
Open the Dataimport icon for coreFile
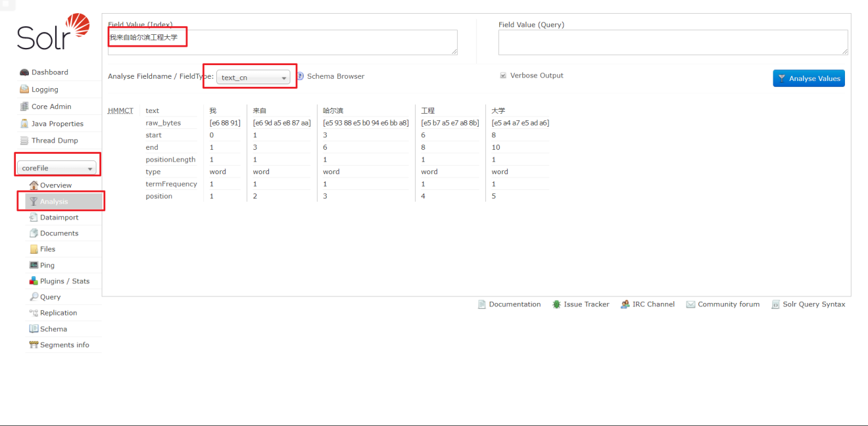[x=34, y=217]
